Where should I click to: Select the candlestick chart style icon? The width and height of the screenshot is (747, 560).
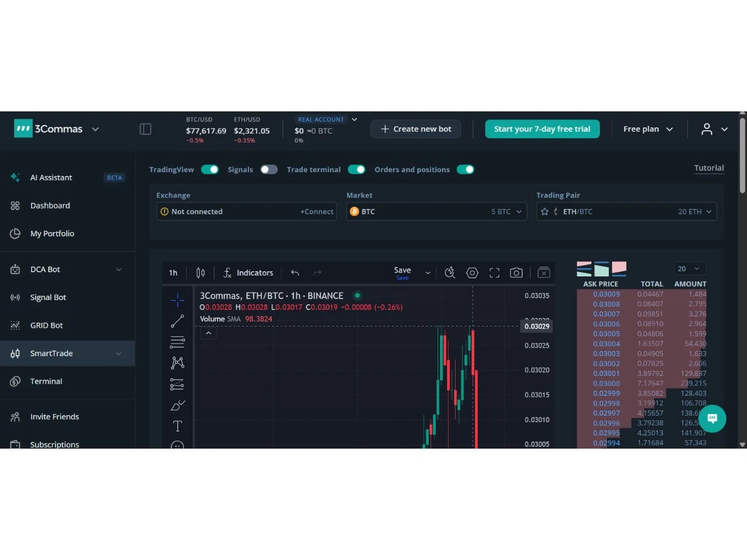200,273
